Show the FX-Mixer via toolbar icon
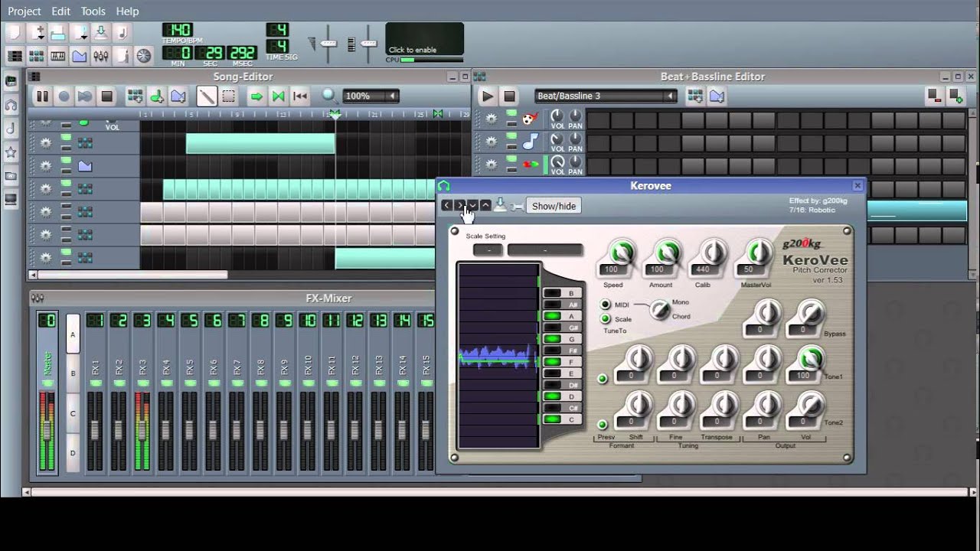Image resolution: width=980 pixels, height=551 pixels. click(100, 56)
